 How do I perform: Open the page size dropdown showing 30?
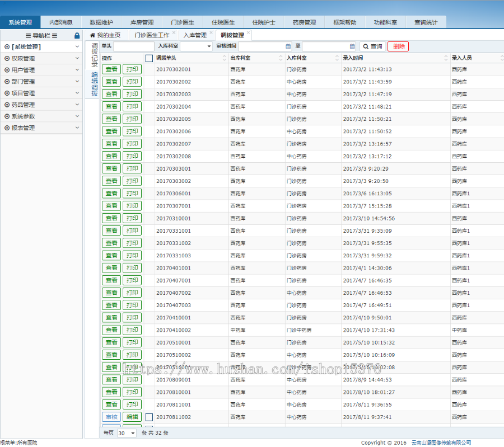click(x=133, y=433)
